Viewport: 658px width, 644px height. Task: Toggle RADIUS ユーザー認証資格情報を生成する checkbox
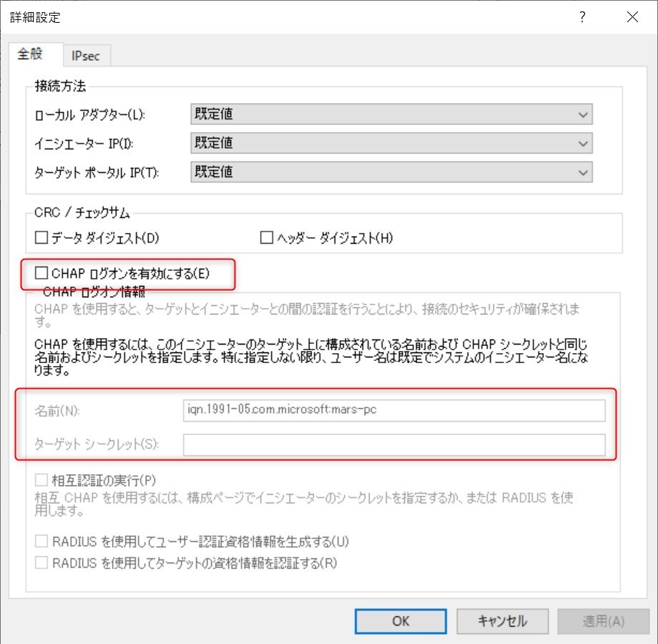(41, 541)
